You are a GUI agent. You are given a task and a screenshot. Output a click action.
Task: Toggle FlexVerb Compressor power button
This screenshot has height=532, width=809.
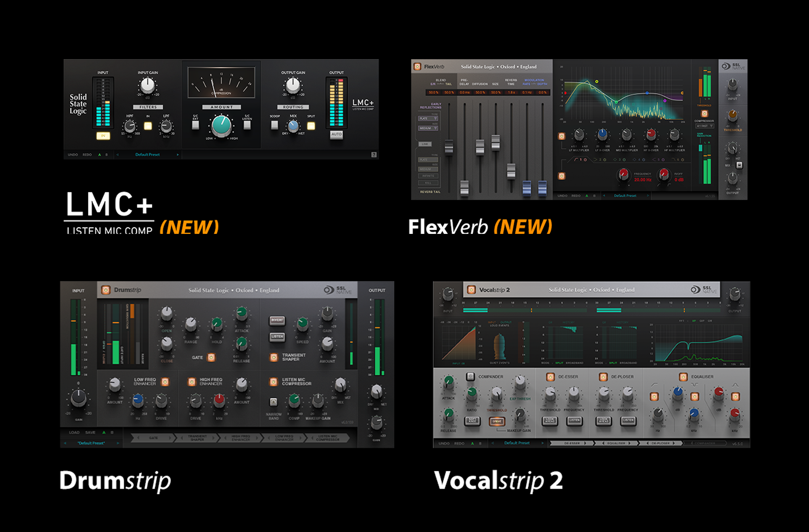coord(704,114)
